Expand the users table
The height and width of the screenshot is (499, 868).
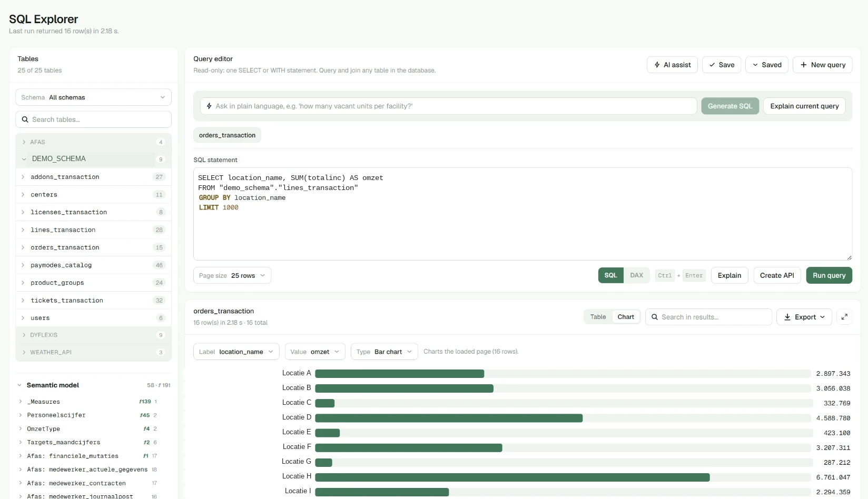(93, 318)
